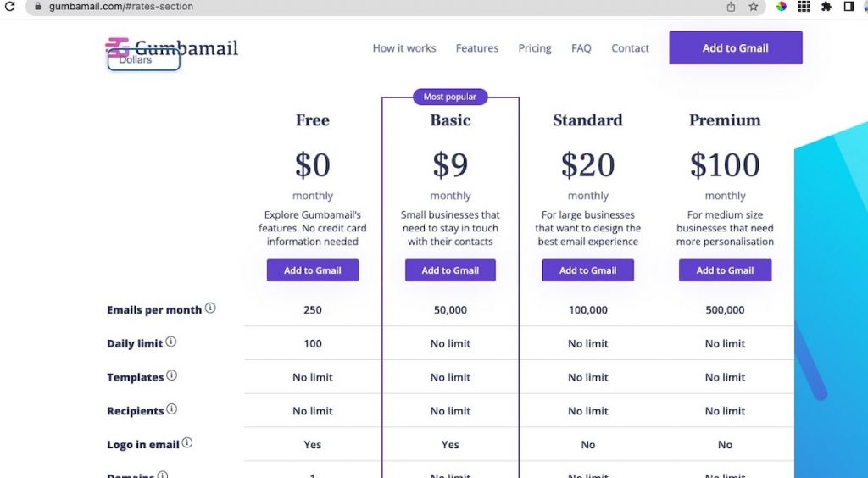Click the lock icon in address bar
The height and width of the screenshot is (478, 868).
pyautogui.click(x=38, y=7)
